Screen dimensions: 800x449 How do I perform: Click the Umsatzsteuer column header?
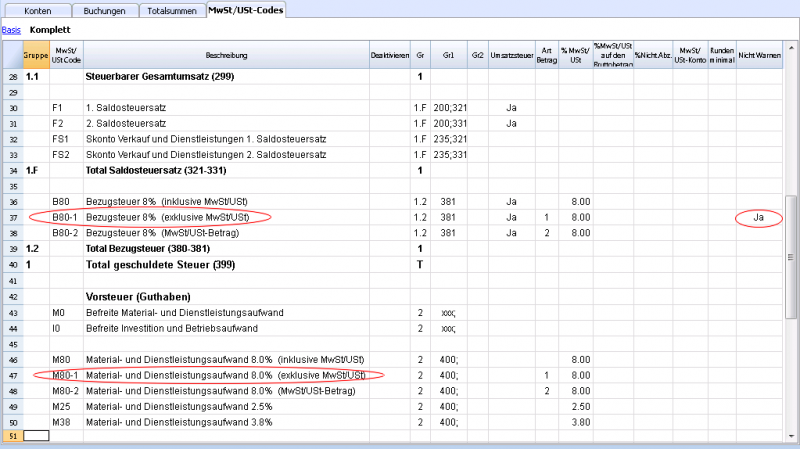point(512,55)
